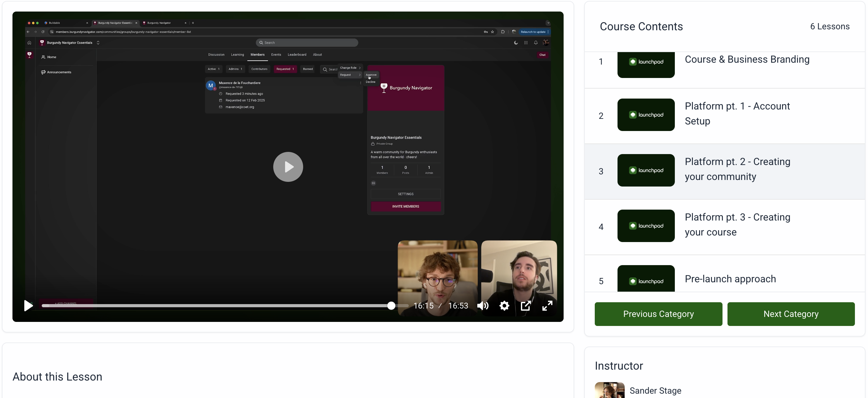This screenshot has height=398, width=868.
Task: In the video, select the About tab
Action: (x=317, y=55)
